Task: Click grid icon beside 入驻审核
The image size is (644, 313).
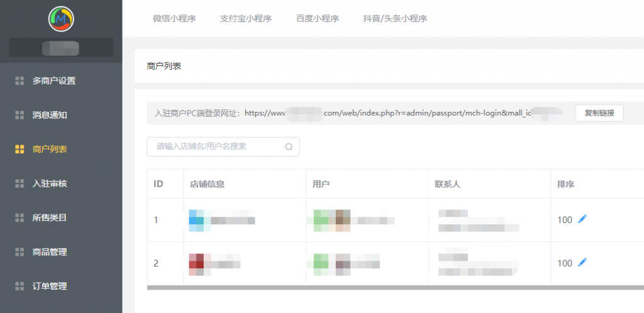Action: (19, 184)
